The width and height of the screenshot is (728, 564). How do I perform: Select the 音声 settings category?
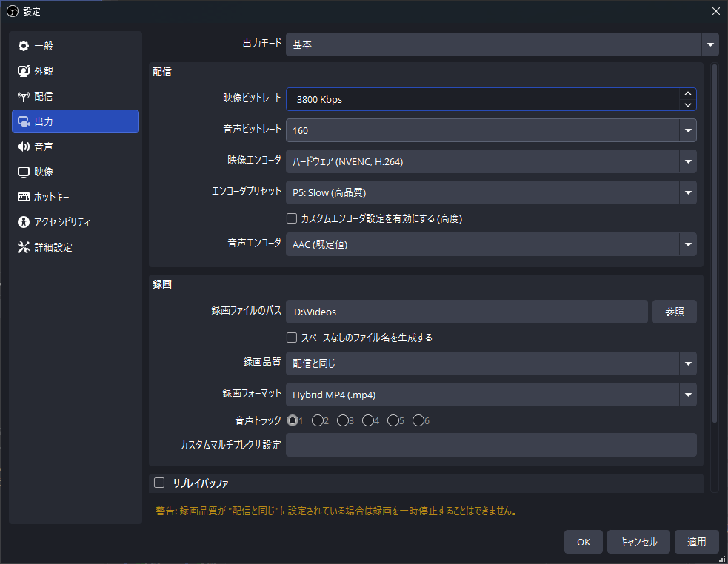point(76,147)
